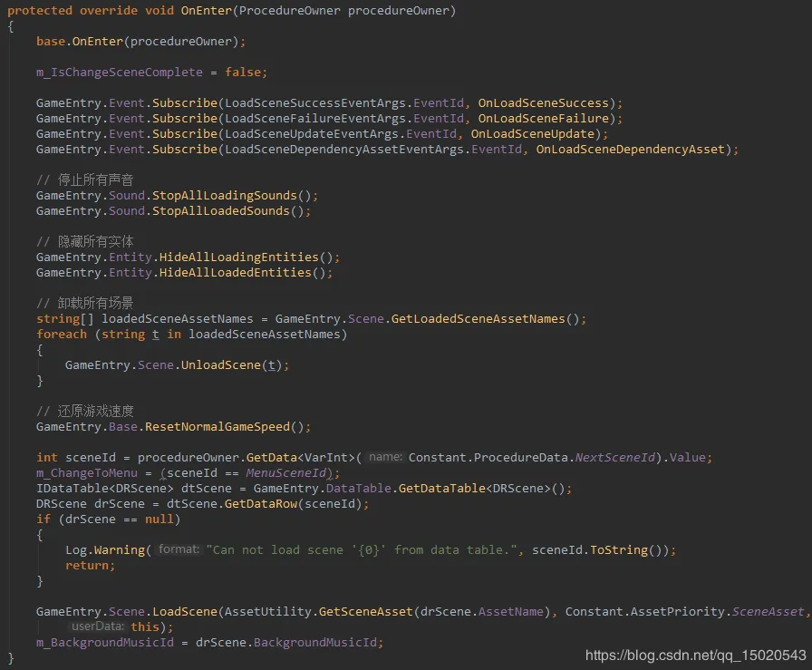This screenshot has width=812, height=670.
Task: Click the MenuSceneId constant
Action: (285, 473)
